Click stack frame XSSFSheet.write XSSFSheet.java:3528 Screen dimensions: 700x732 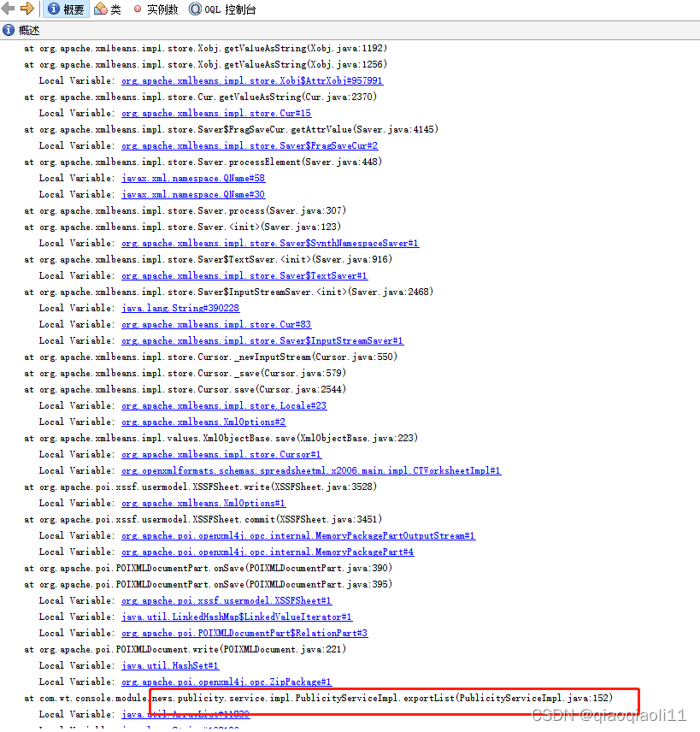point(200,487)
